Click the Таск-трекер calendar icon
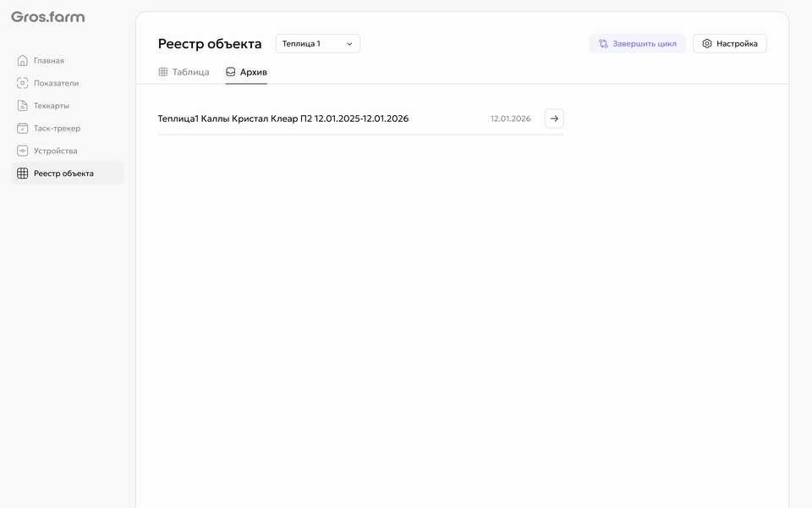Viewport: 812px width, 508px height. (22, 128)
